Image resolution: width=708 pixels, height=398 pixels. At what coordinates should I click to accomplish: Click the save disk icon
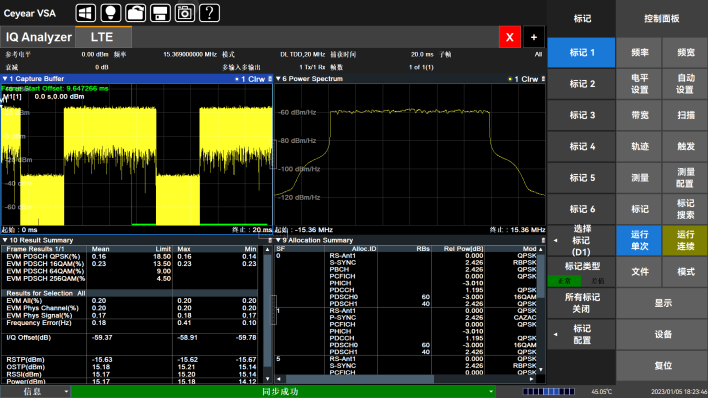coord(160,13)
